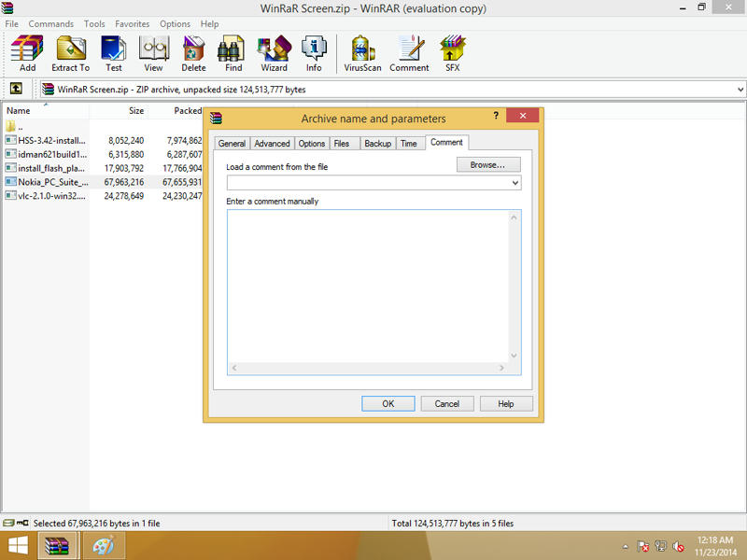Click the Add toolbar icon
The image size is (747, 560).
[x=27, y=53]
